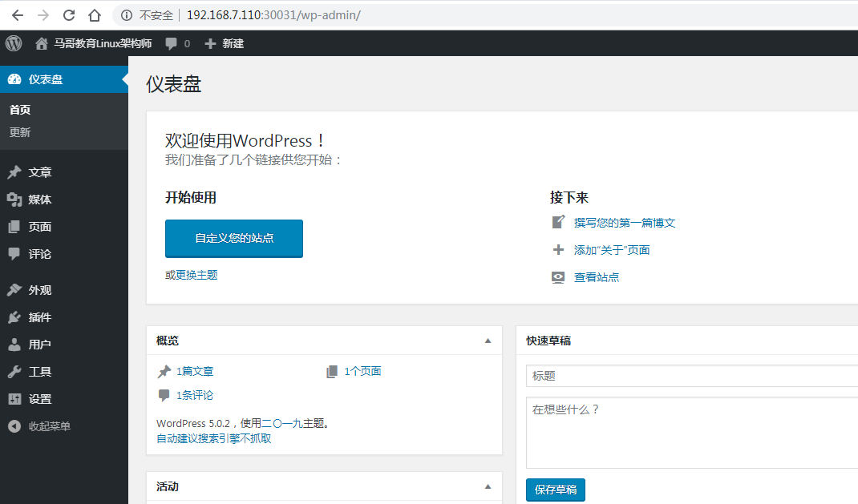Click the 用户 person icon
858x504 pixels.
(14, 345)
